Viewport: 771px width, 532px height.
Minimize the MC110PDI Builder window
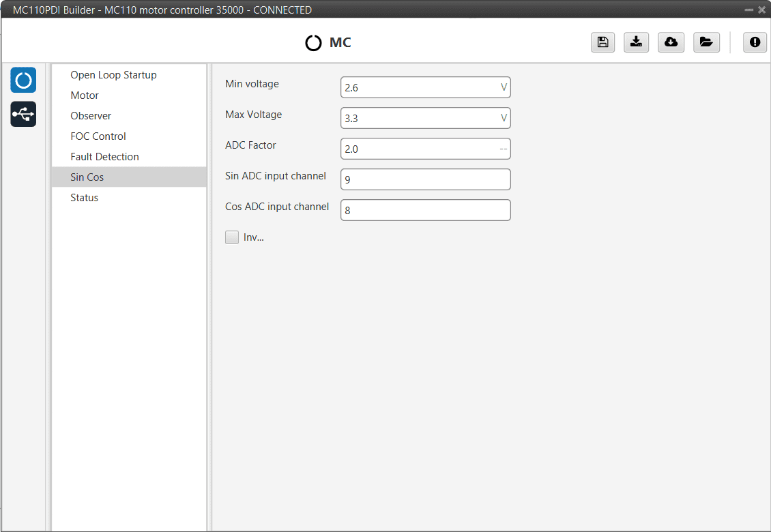(749, 10)
